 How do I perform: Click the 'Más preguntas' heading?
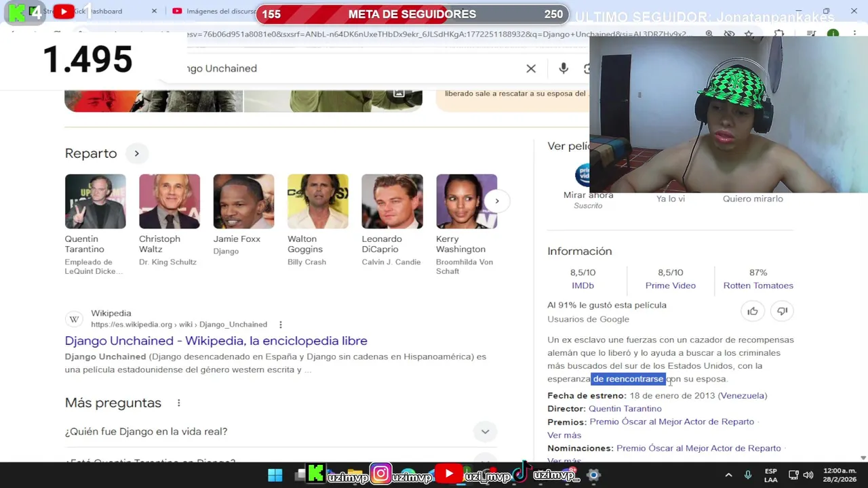click(113, 403)
